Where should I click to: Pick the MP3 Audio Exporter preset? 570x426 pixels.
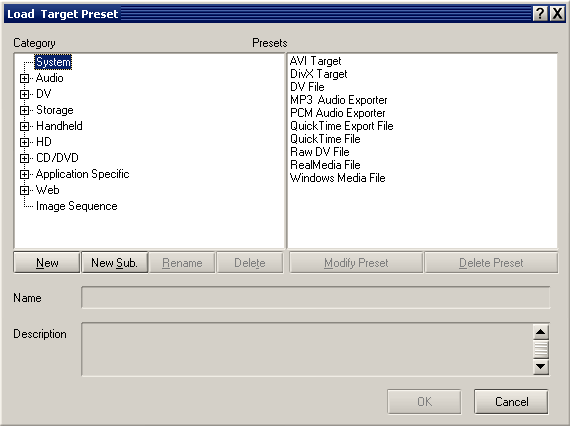[338, 100]
